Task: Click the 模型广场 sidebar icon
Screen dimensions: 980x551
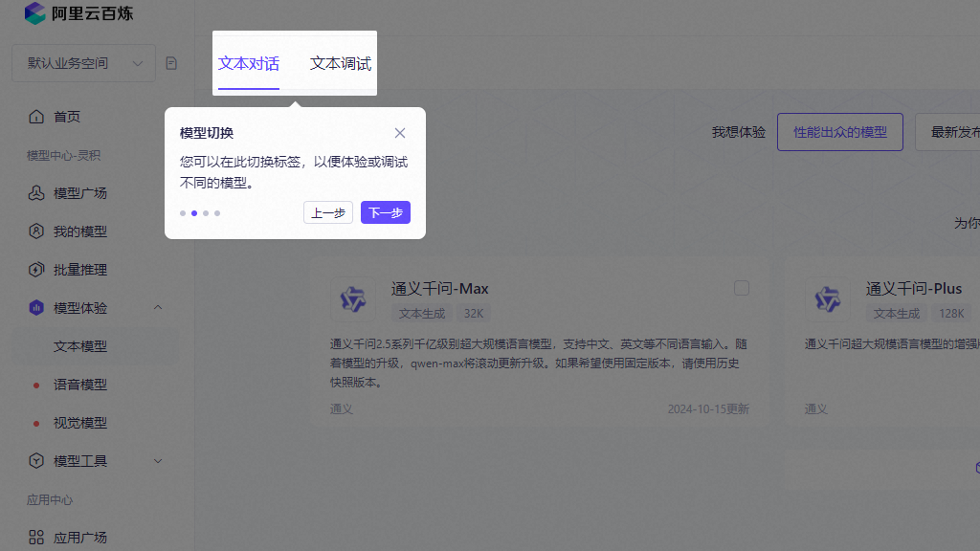Action: (36, 193)
